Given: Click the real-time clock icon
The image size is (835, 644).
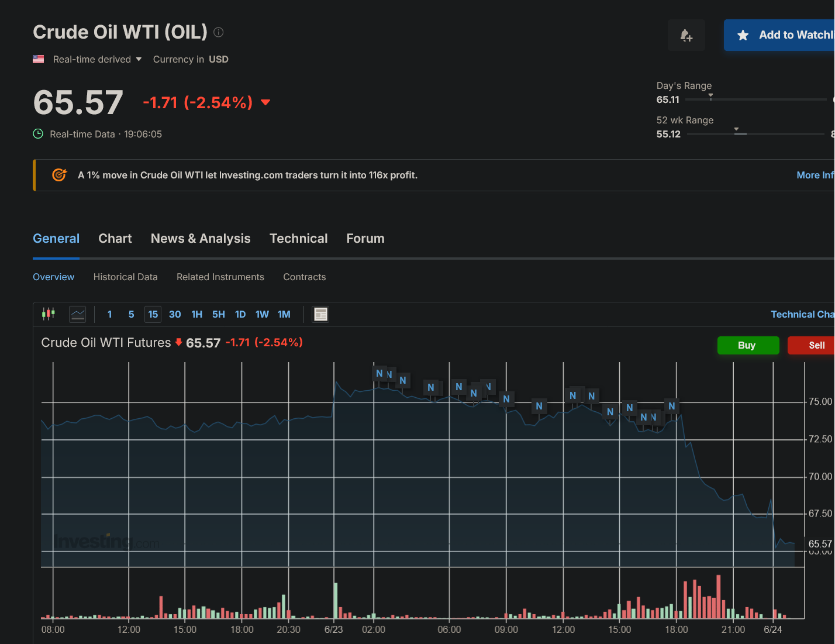Looking at the screenshot, I should pyautogui.click(x=38, y=134).
